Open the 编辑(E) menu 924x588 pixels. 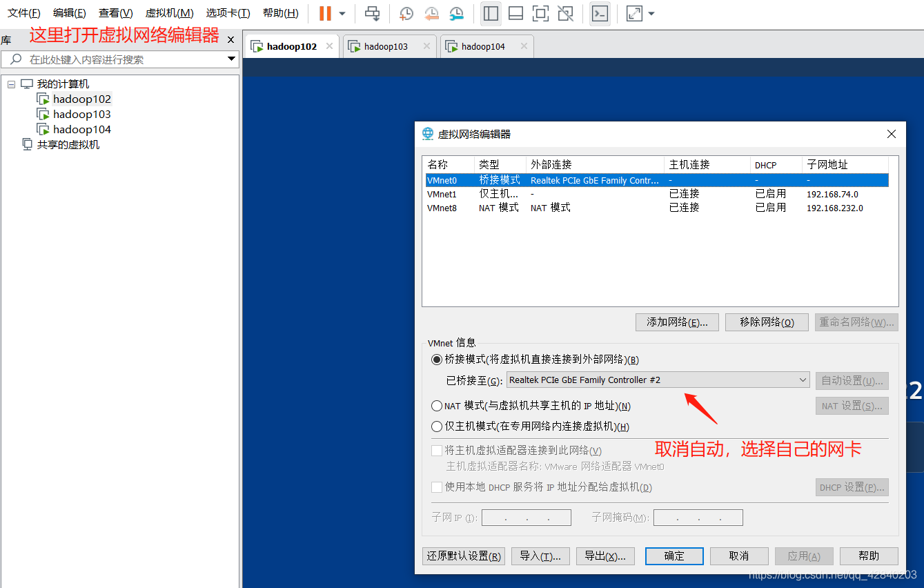pyautogui.click(x=70, y=13)
